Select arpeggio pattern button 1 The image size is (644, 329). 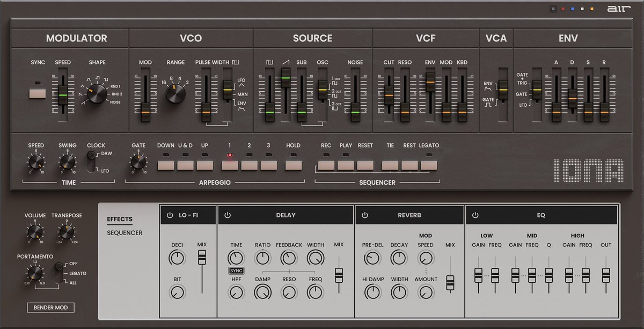(229, 164)
